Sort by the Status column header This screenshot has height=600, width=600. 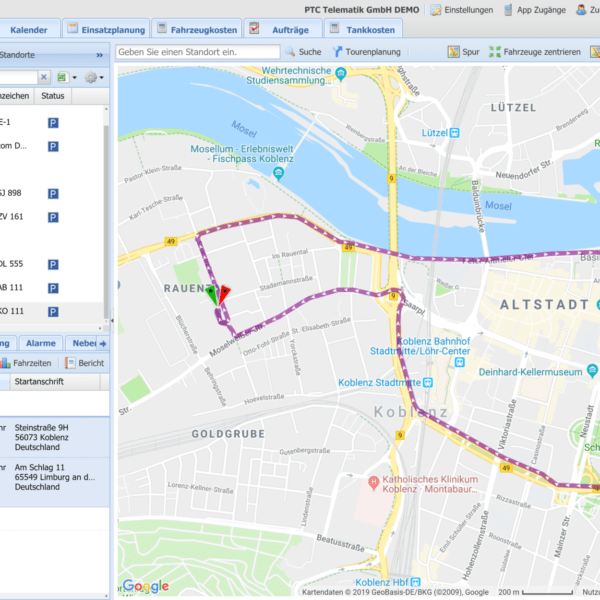click(52, 96)
